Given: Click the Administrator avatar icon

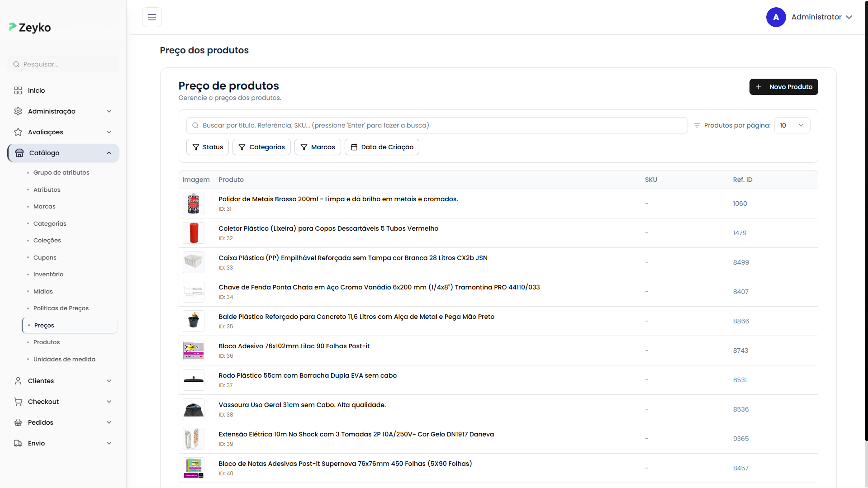Looking at the screenshot, I should 776,17.
